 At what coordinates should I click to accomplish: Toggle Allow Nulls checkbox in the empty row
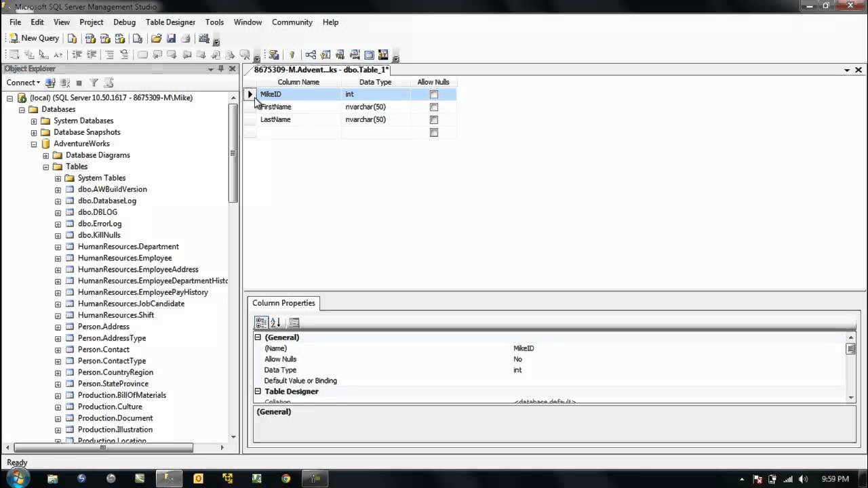434,133
